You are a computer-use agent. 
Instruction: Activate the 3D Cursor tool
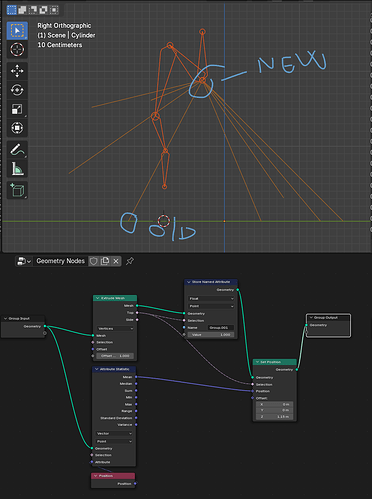[x=17, y=49]
